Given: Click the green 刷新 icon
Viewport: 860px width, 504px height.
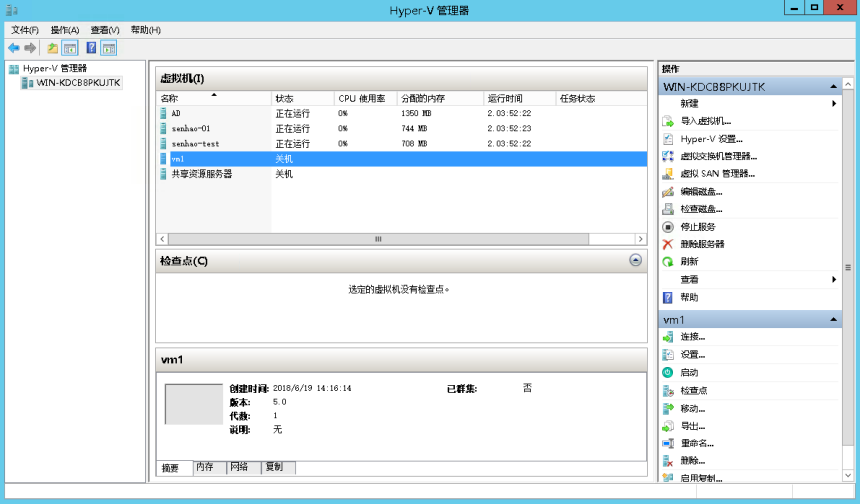Looking at the screenshot, I should (x=667, y=262).
